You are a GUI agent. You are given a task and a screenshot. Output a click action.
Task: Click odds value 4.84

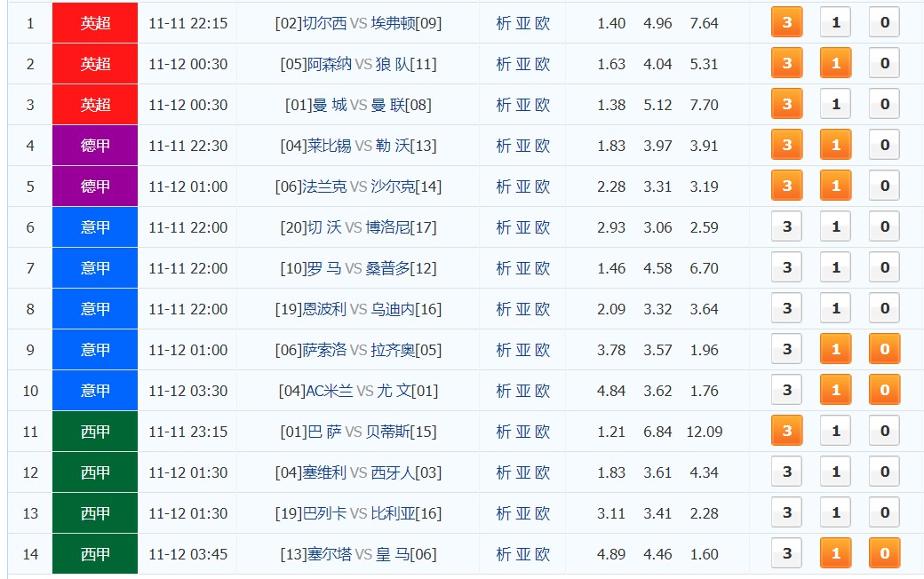click(x=611, y=391)
